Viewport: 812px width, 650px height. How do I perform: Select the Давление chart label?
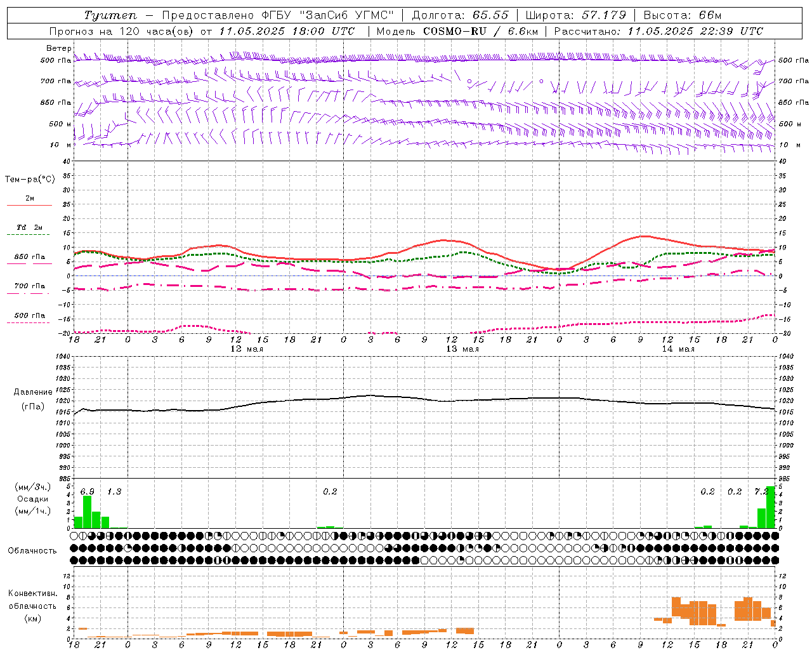33,392
